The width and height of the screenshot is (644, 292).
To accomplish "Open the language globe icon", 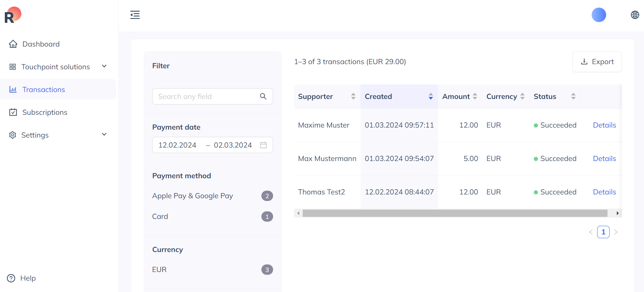I will point(635,15).
